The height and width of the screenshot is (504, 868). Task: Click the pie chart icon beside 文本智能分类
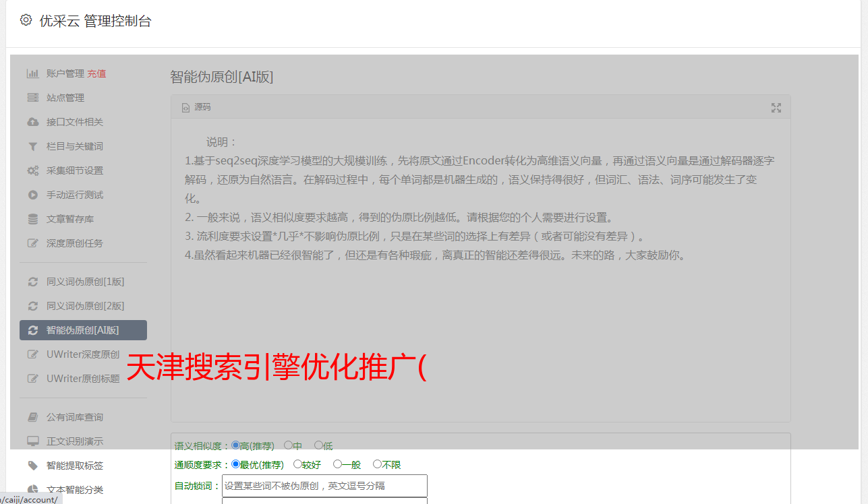coord(32,490)
